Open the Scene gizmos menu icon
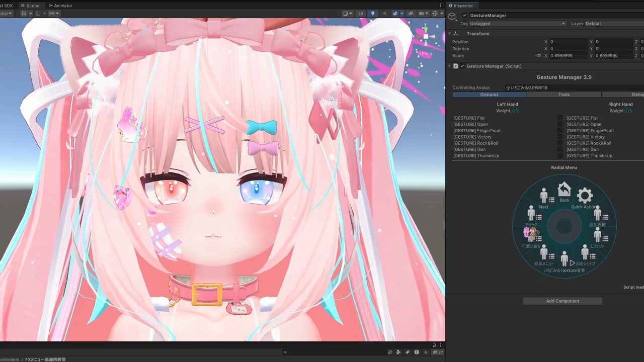Viewport: 644px width, 362px height. point(435,14)
